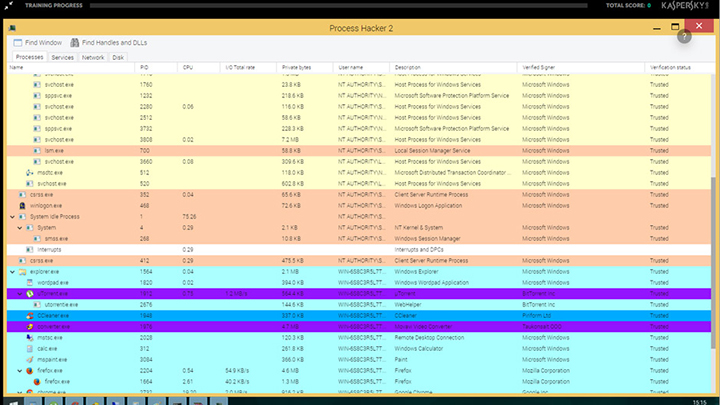Collapse the System process subtree

click(x=20, y=228)
